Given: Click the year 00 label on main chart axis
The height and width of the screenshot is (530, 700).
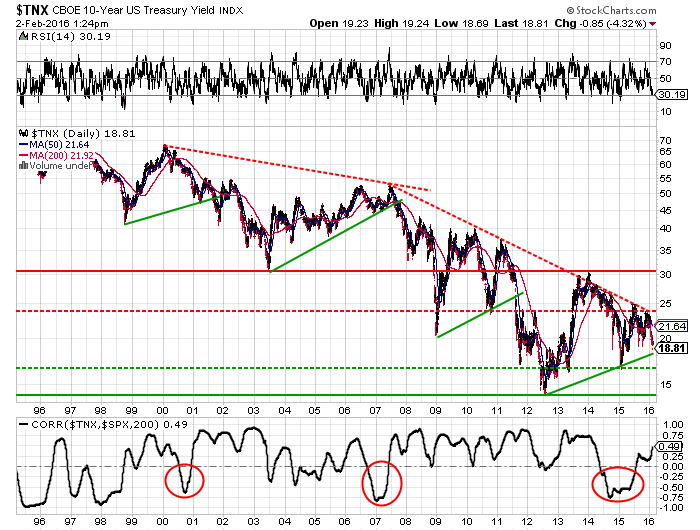Looking at the screenshot, I should click(164, 410).
